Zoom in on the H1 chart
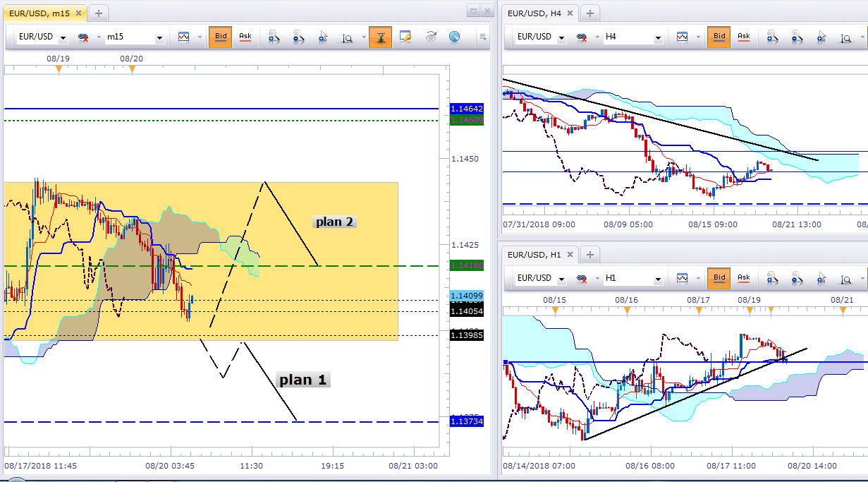868x482 pixels. click(x=772, y=279)
